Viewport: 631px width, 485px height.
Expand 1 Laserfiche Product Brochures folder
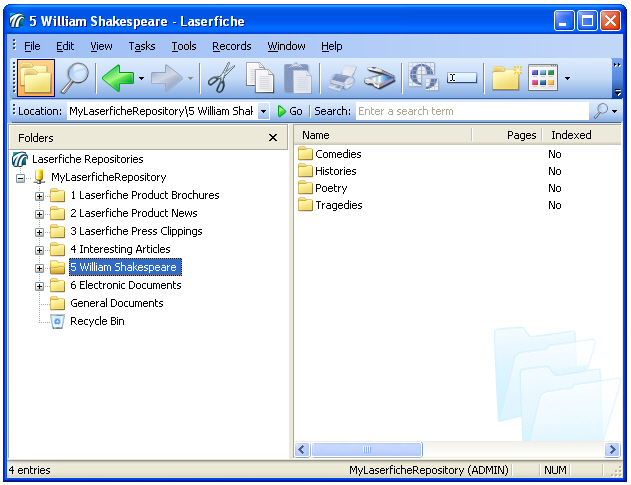[x=39, y=196]
